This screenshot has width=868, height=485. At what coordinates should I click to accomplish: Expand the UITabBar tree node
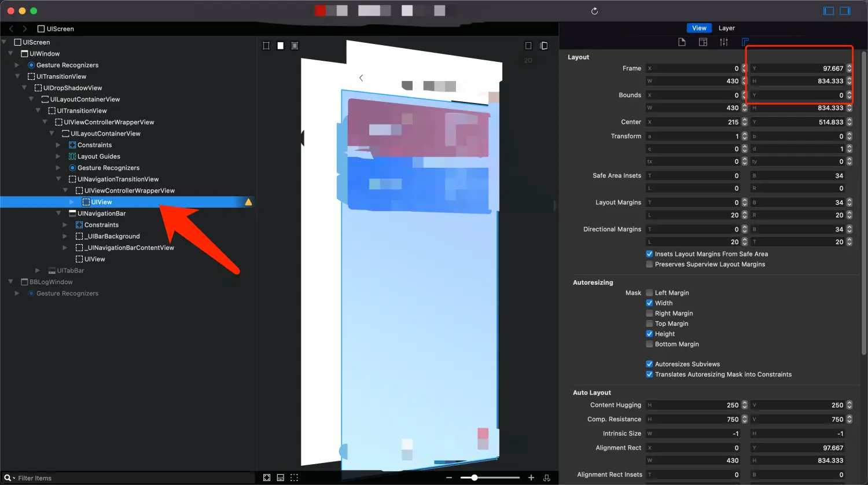tap(38, 271)
